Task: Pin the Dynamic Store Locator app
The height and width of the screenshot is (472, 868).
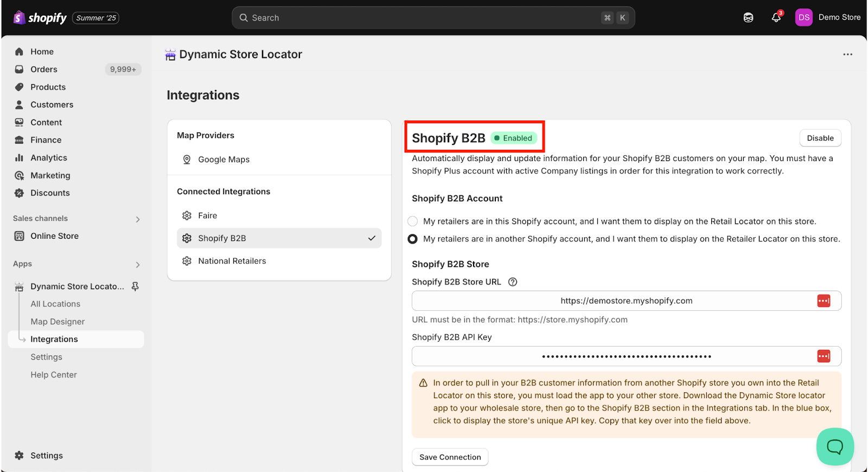Action: coord(135,286)
